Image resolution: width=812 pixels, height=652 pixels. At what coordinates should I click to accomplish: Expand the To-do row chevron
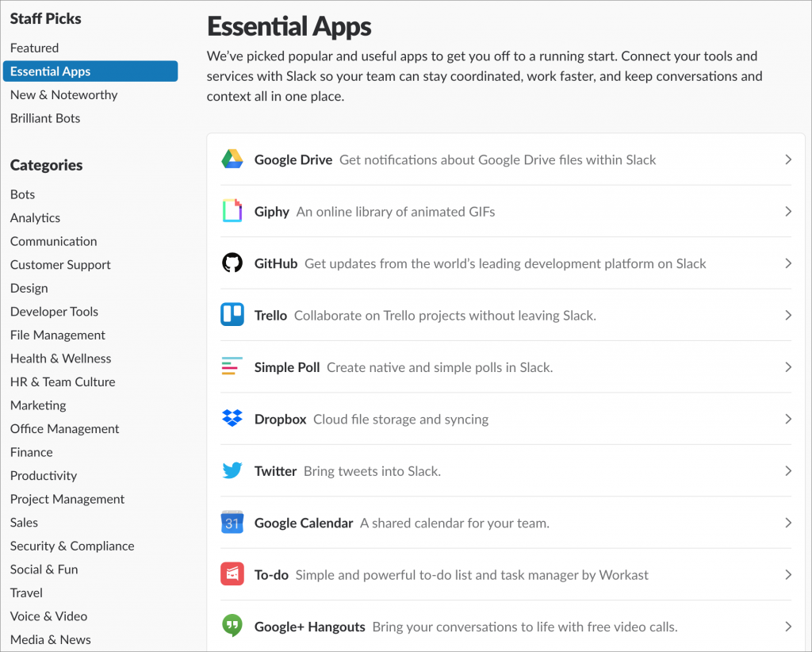coord(788,575)
